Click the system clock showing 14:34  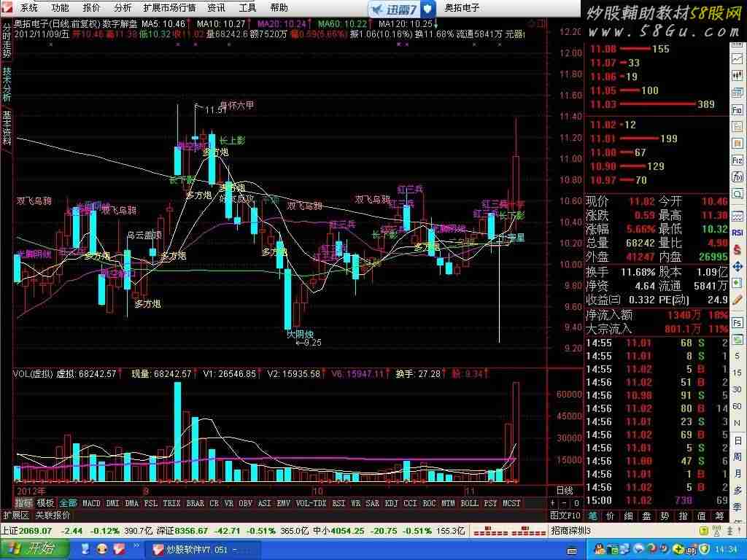coord(725,550)
